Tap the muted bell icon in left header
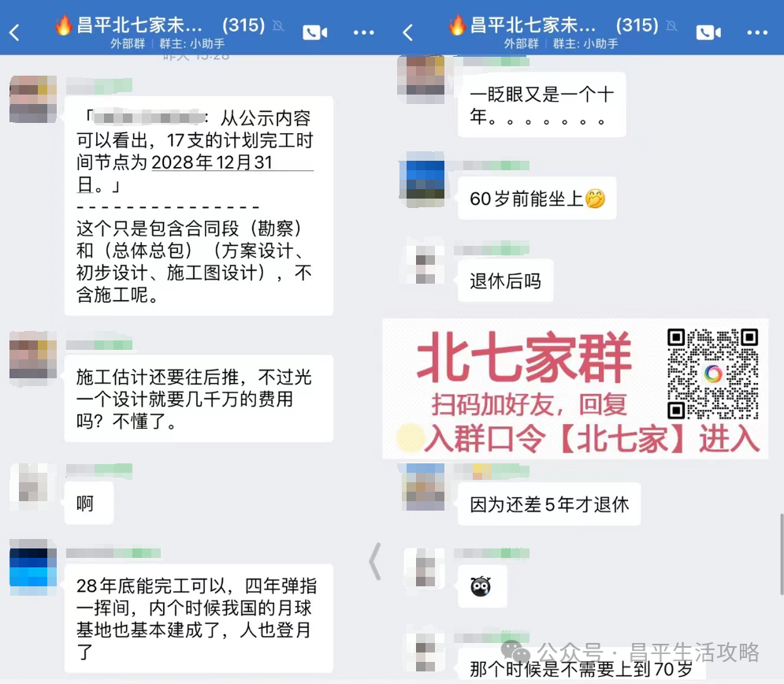This screenshot has width=784, height=684. point(278,25)
